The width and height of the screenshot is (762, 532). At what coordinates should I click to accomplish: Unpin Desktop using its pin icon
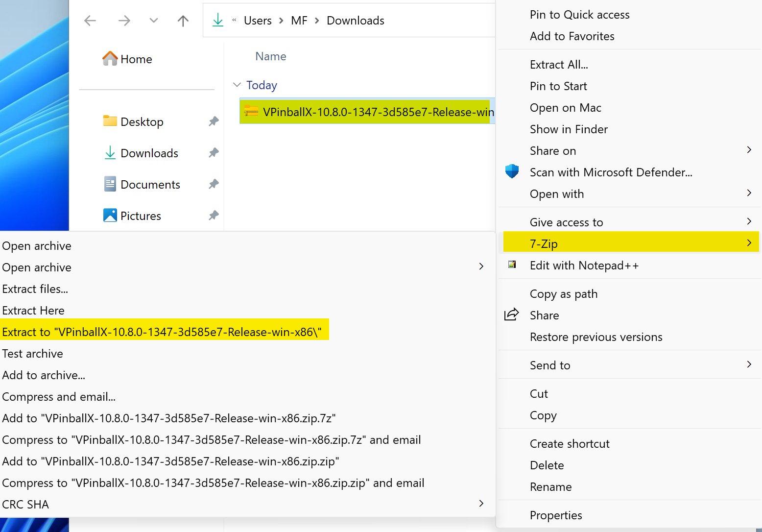point(214,121)
